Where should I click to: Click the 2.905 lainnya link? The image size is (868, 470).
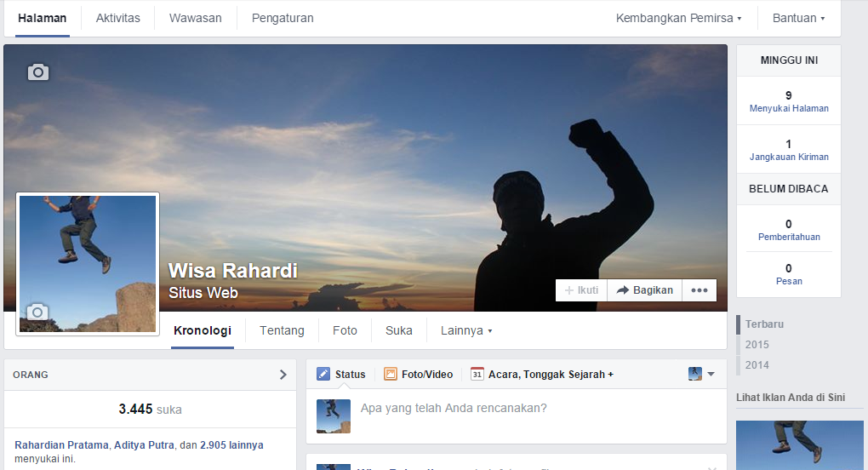pos(231,445)
